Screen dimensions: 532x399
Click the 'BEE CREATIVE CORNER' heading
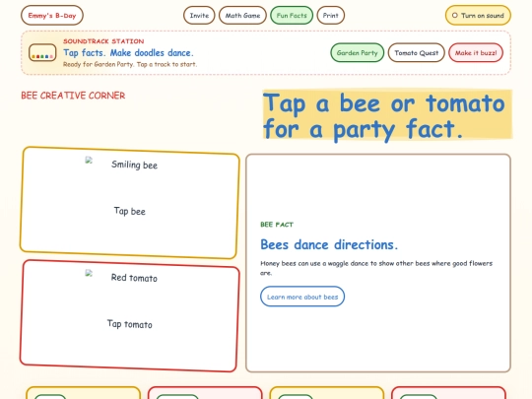[x=73, y=96]
